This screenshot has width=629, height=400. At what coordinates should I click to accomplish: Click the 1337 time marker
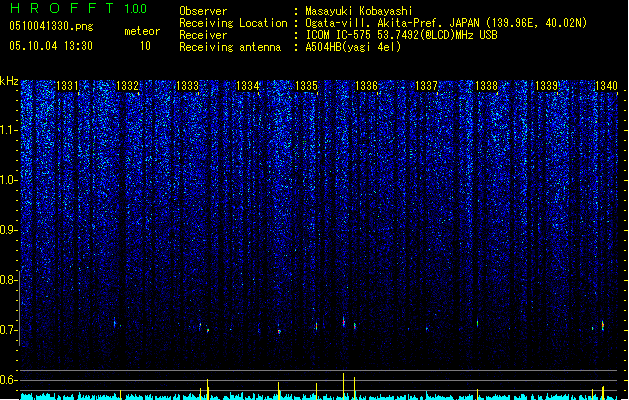pyautogui.click(x=426, y=86)
